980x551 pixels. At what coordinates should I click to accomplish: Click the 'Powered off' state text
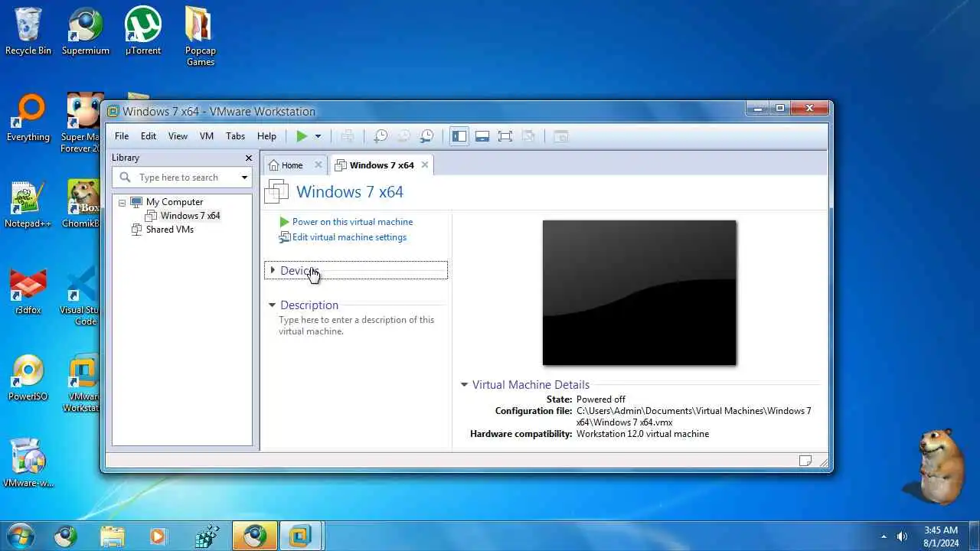pos(601,399)
